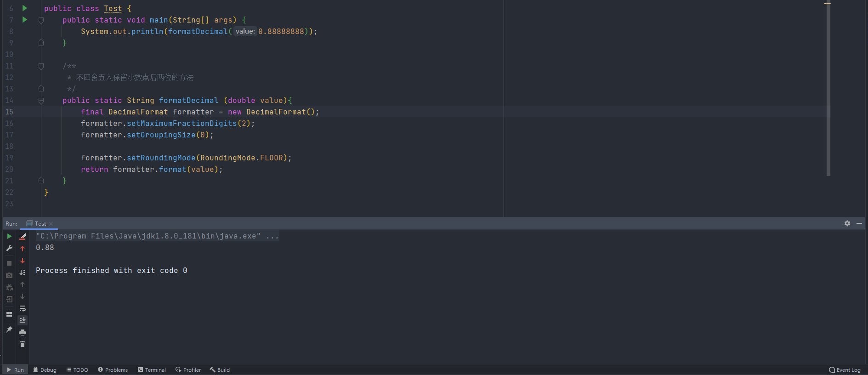
Task: Click 'setGroupingSize' on line 17
Action: tap(161, 135)
